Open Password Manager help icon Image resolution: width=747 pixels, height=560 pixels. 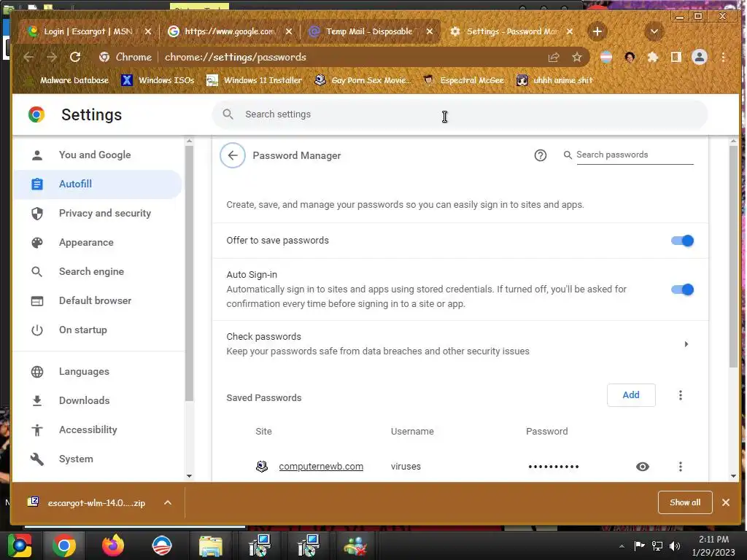[541, 155]
